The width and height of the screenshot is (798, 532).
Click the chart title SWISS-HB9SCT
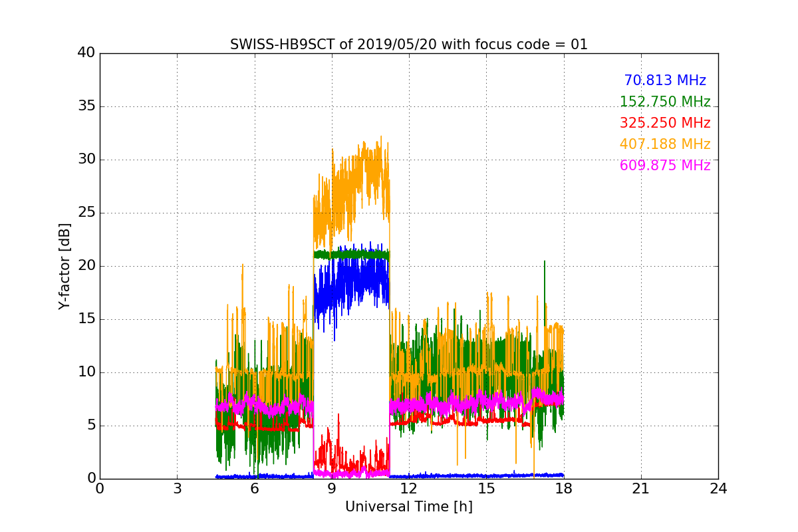[x=409, y=45]
